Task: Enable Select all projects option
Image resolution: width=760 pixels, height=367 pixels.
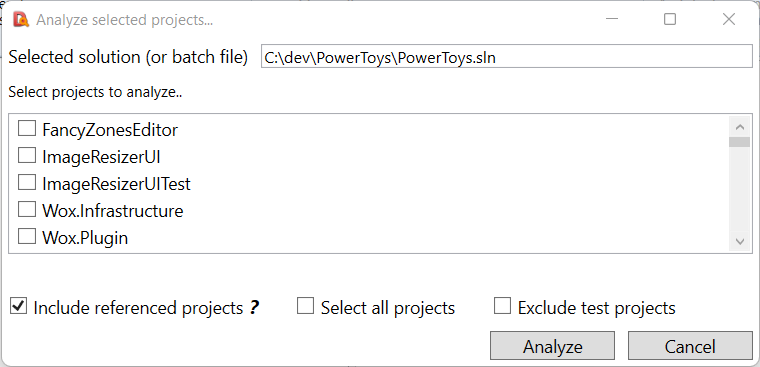Action: [x=305, y=306]
